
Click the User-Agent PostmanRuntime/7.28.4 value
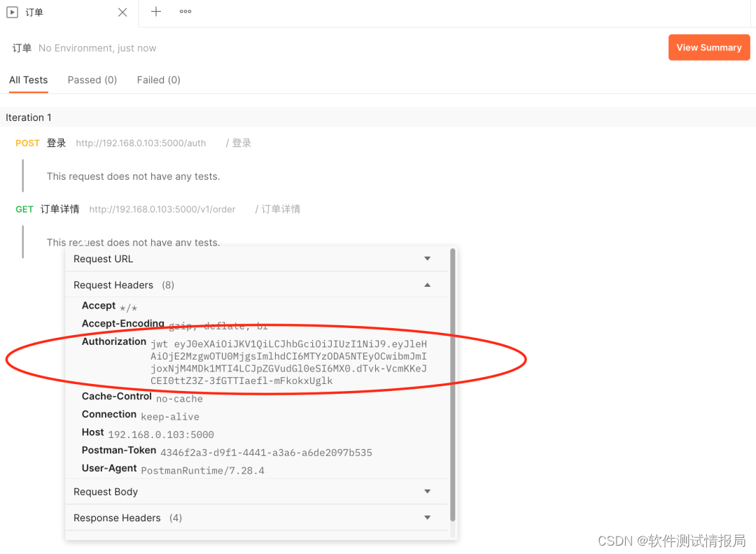coord(202,470)
